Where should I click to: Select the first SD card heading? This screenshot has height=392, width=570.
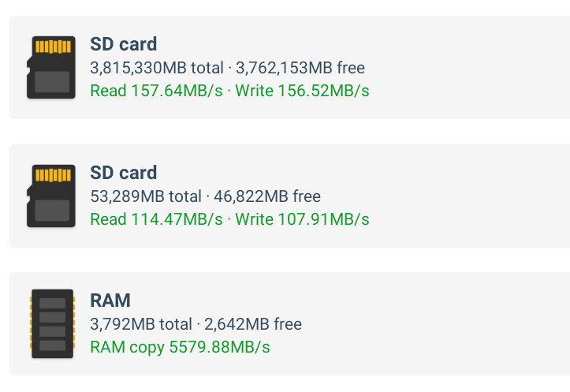(x=124, y=44)
